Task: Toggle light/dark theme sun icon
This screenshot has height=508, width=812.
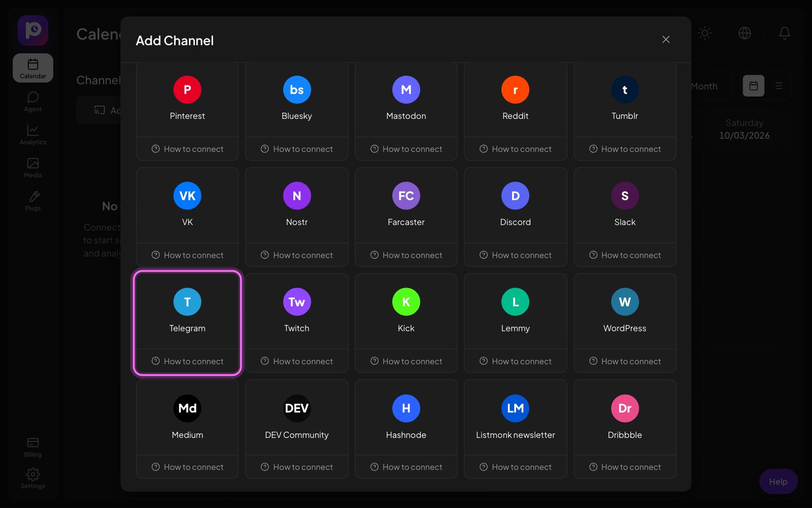Action: pyautogui.click(x=704, y=33)
